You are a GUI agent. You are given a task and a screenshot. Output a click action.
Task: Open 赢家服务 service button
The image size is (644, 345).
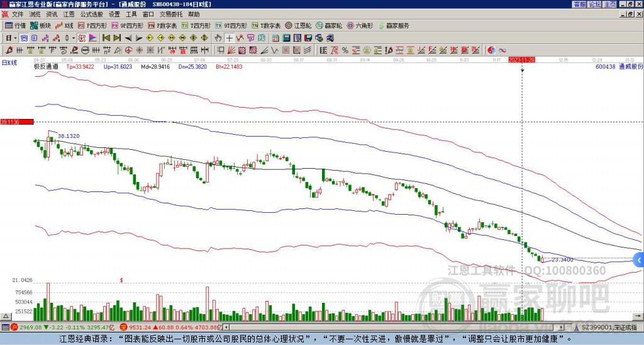(394, 25)
